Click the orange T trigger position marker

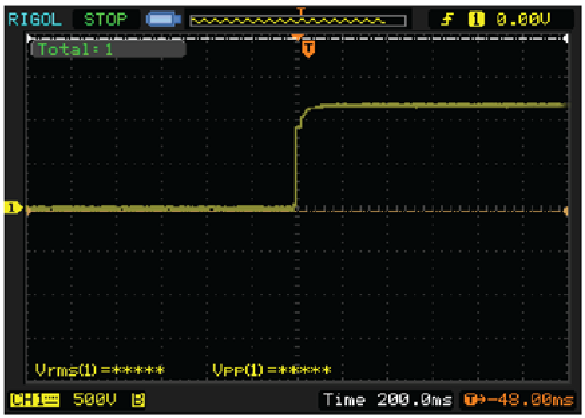pyautogui.click(x=308, y=49)
